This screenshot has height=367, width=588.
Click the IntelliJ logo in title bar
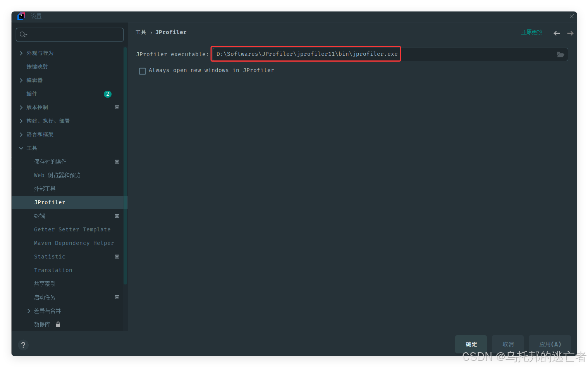coord(21,16)
